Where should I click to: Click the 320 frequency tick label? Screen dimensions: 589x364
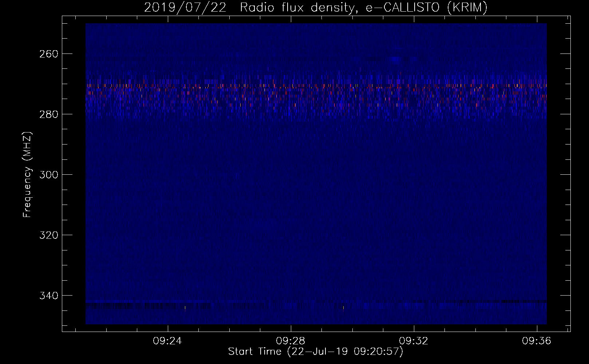(48, 235)
